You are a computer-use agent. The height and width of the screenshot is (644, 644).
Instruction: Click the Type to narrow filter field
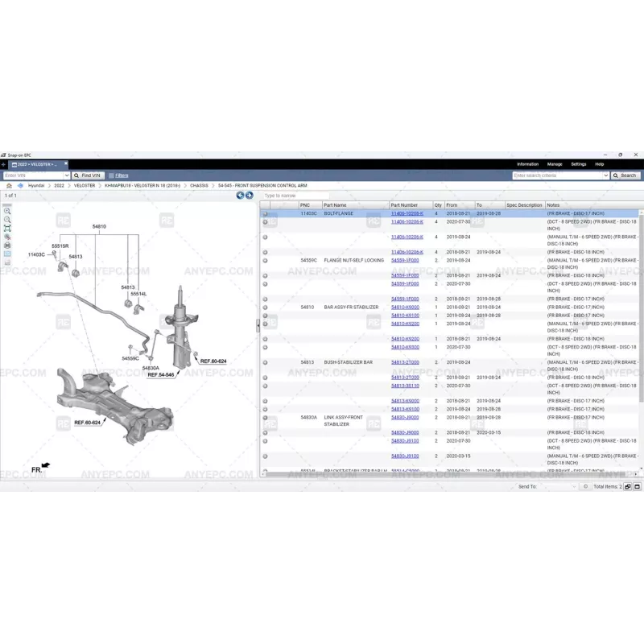pyautogui.click(x=295, y=196)
